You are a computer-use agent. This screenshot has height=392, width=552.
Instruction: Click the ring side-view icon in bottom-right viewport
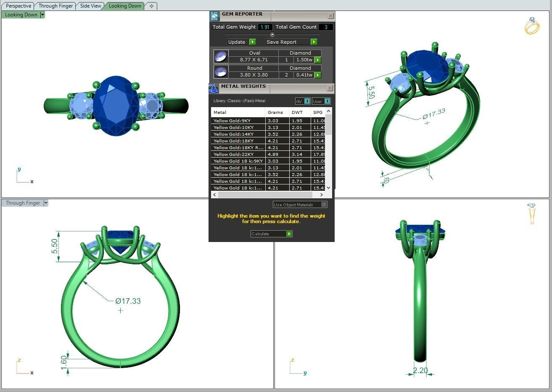531,214
